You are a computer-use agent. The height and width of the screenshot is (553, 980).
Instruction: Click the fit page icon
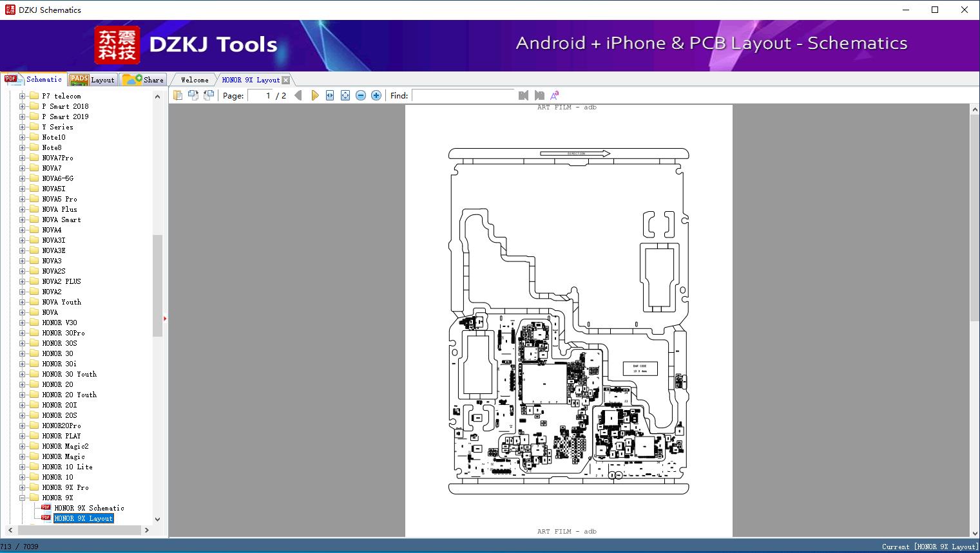[x=345, y=95]
